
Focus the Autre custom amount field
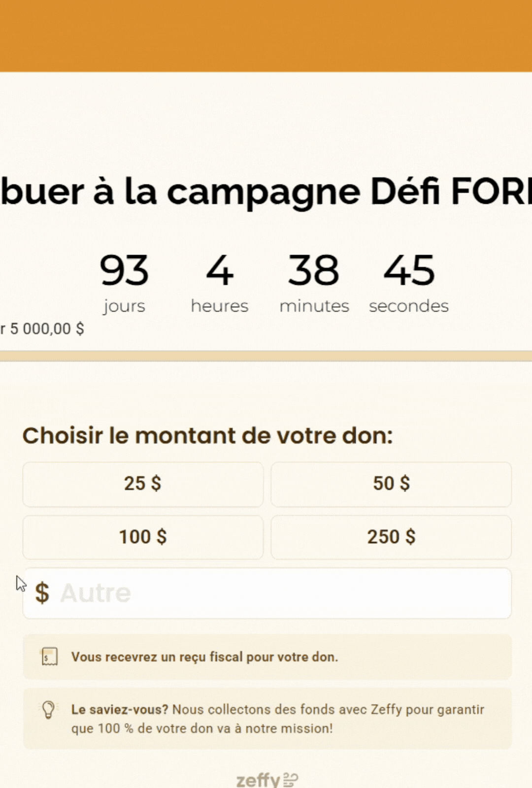click(x=267, y=593)
